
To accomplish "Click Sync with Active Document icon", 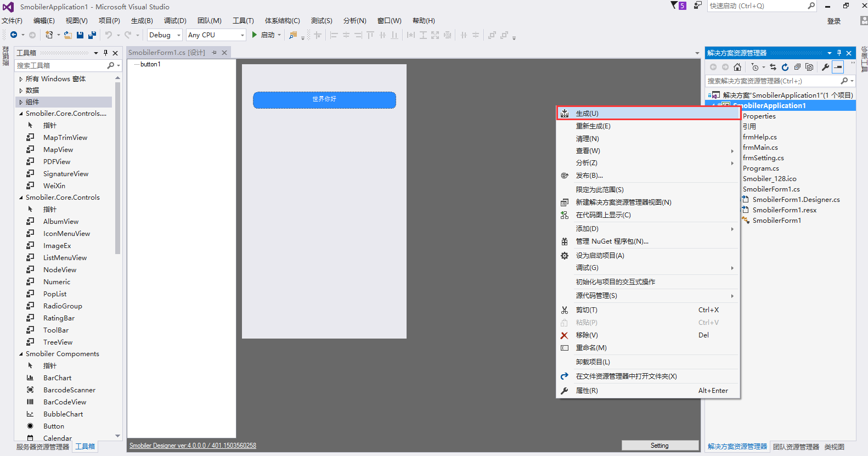I will (773, 67).
